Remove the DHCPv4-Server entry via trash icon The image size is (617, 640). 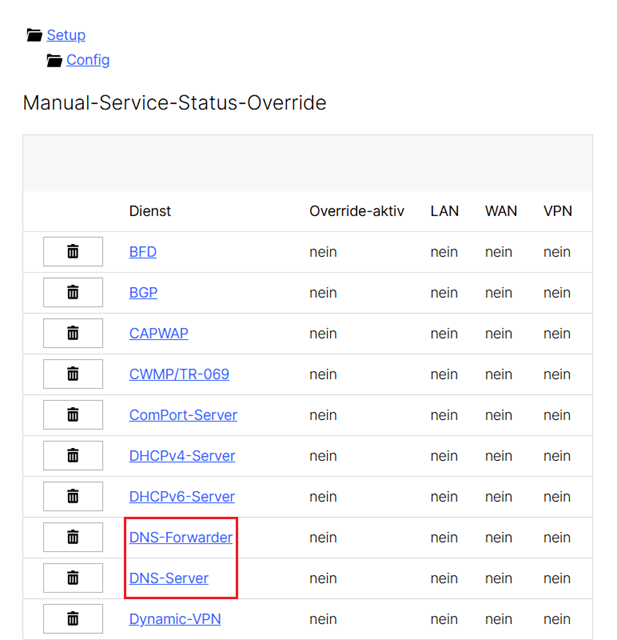click(73, 456)
